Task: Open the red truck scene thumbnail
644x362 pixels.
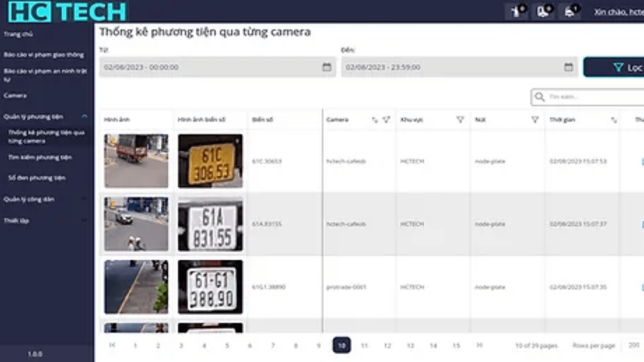Action: pyautogui.click(x=136, y=161)
